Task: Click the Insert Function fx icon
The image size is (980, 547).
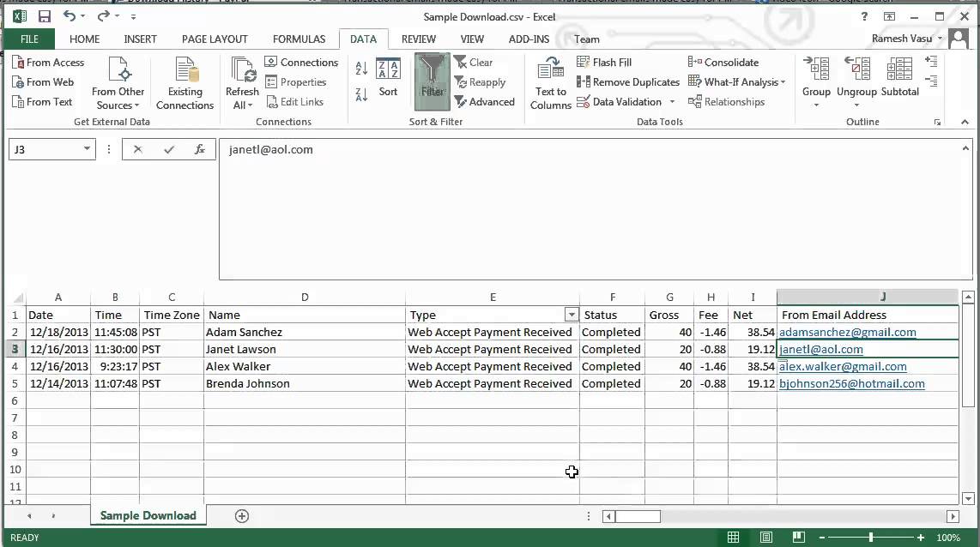Action: point(199,149)
